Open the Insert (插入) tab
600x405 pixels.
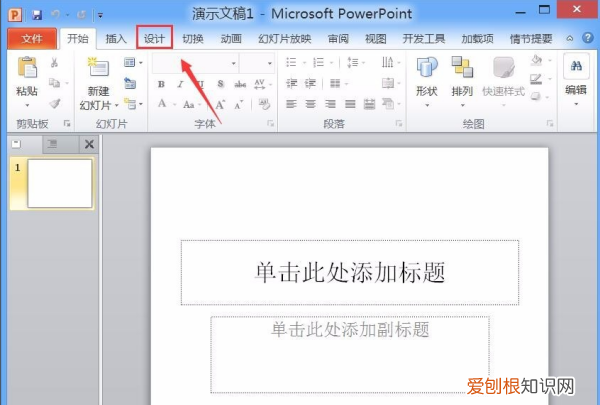[116, 38]
